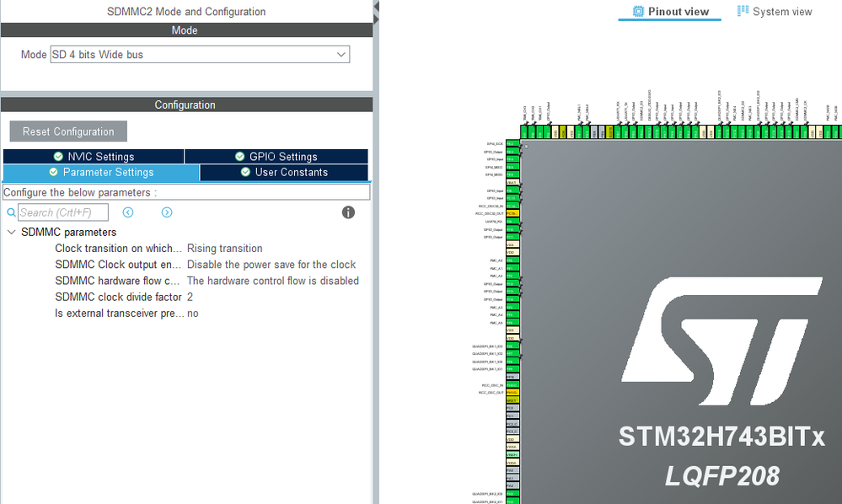Viewport: 842px width, 504px height.
Task: Go to next search result arrow
Action: (x=167, y=212)
